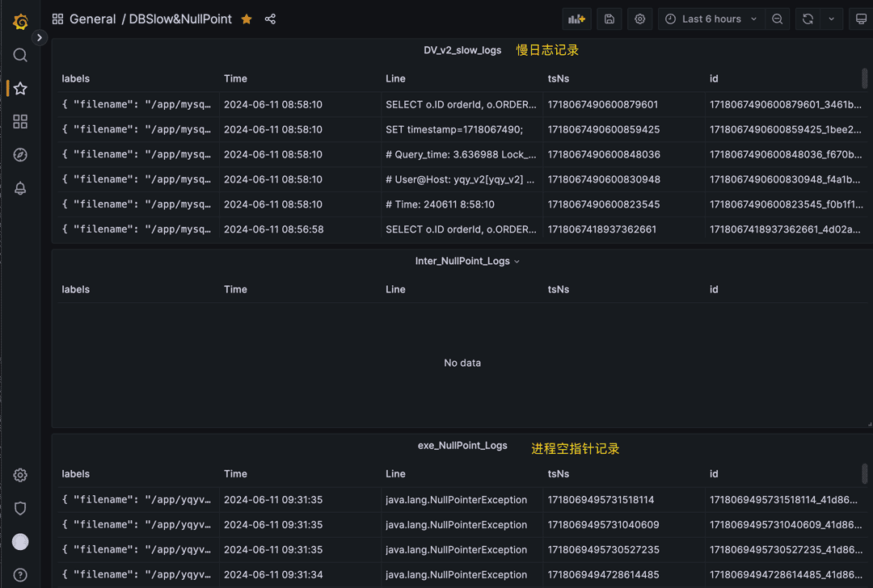Open Configuration gear in sidebar
Screen dimensions: 873x588
(x=20, y=475)
